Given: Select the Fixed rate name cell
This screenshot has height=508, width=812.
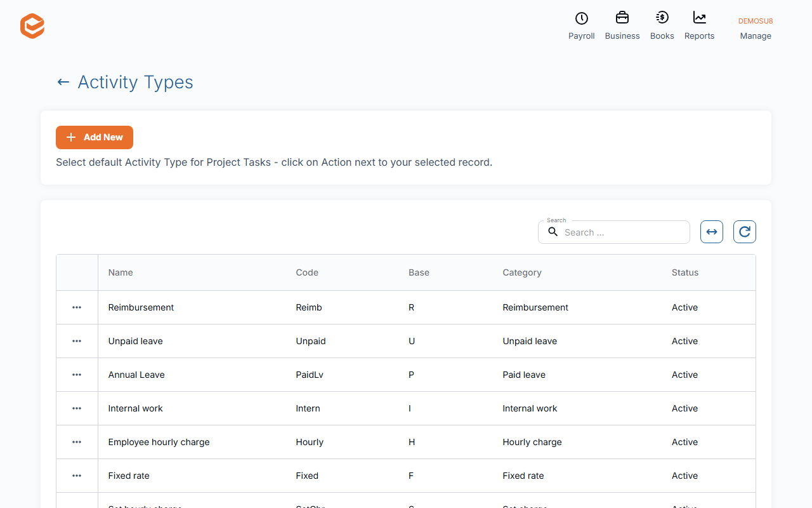Looking at the screenshot, I should [129, 476].
